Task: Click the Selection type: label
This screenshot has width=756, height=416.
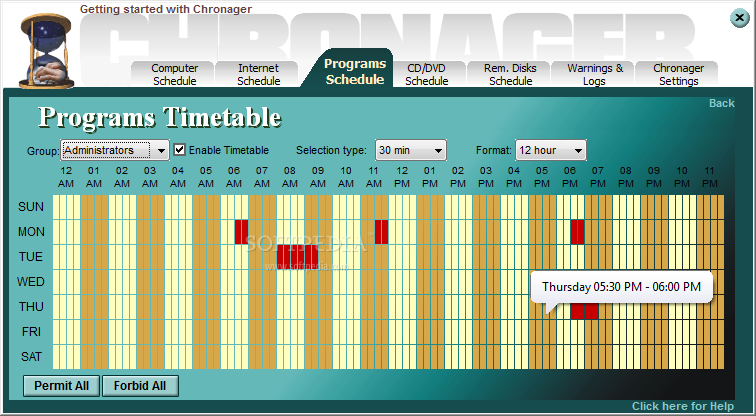Action: [331, 150]
